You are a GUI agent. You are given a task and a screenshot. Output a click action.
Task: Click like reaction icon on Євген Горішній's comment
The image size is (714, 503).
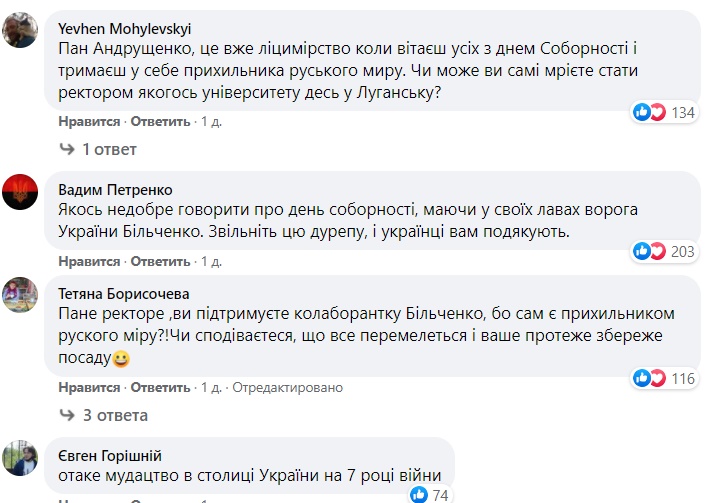(418, 494)
